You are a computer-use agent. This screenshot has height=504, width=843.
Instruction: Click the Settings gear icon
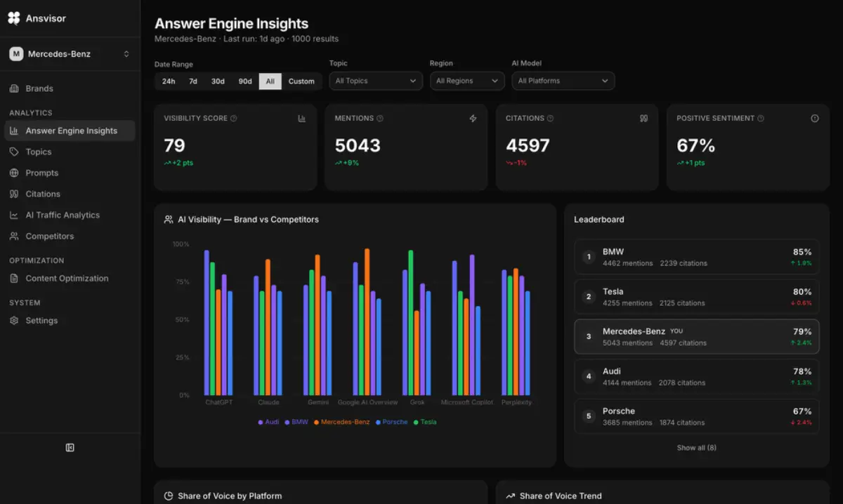click(x=14, y=320)
